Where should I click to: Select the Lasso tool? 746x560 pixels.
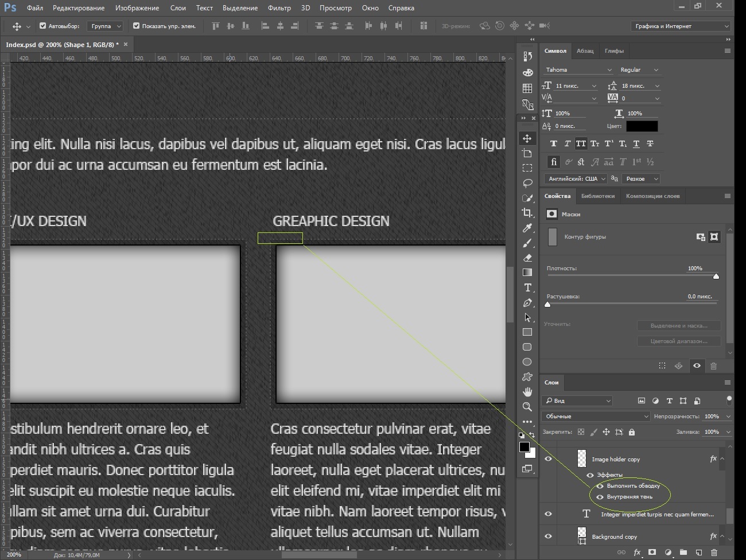pos(527,183)
